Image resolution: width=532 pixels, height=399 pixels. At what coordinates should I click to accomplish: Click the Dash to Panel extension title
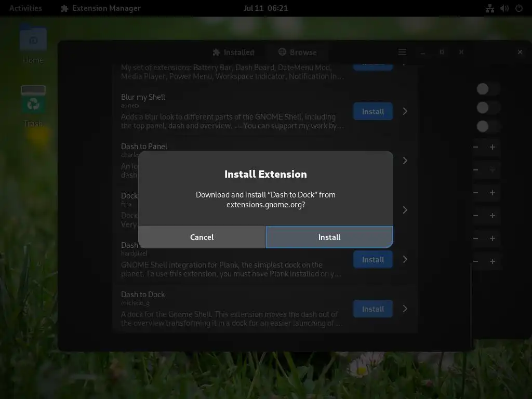tap(144, 146)
